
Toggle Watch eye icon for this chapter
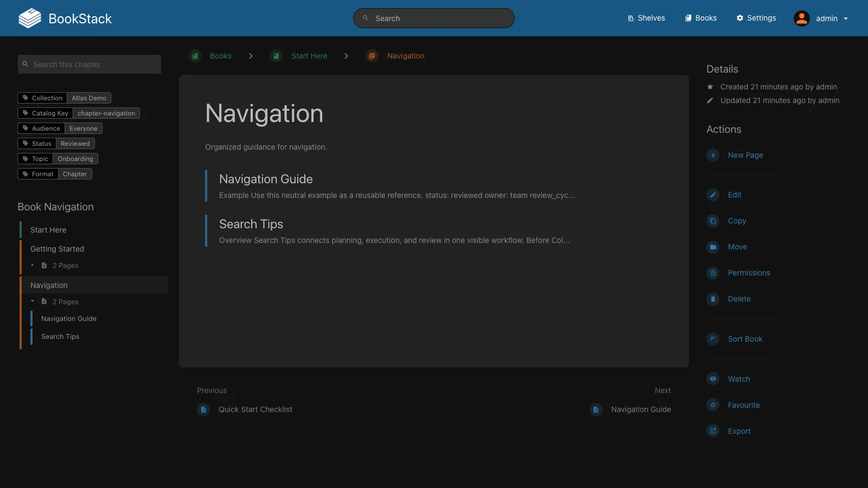pos(713,379)
